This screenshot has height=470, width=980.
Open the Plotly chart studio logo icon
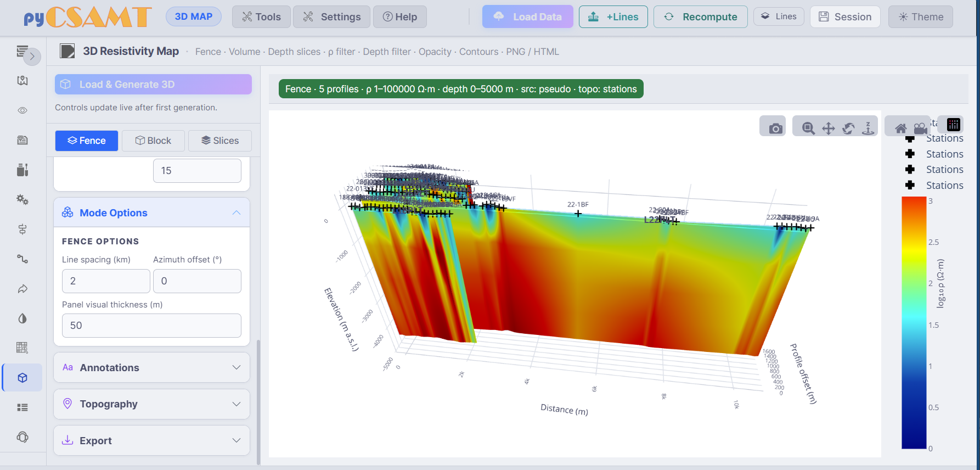pos(954,125)
